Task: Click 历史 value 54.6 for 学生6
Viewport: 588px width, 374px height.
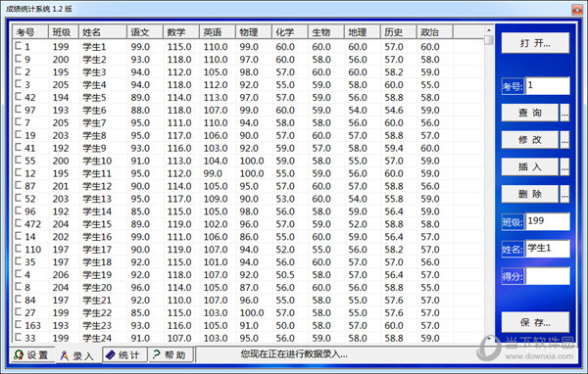Action: click(394, 111)
